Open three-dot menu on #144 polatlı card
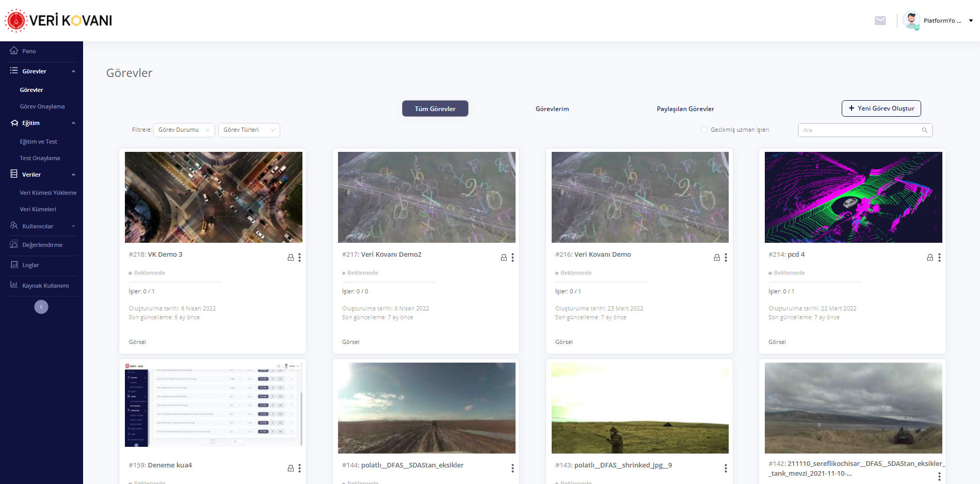 coord(512,468)
